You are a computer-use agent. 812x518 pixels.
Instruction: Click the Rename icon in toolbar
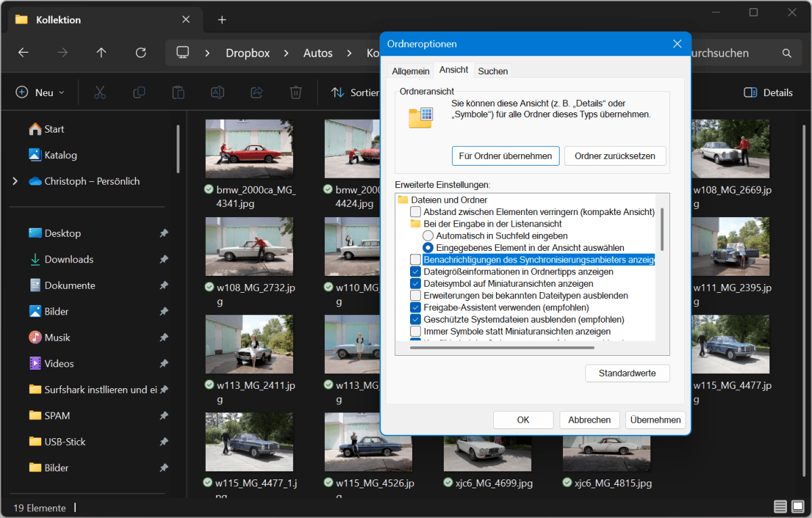[217, 93]
